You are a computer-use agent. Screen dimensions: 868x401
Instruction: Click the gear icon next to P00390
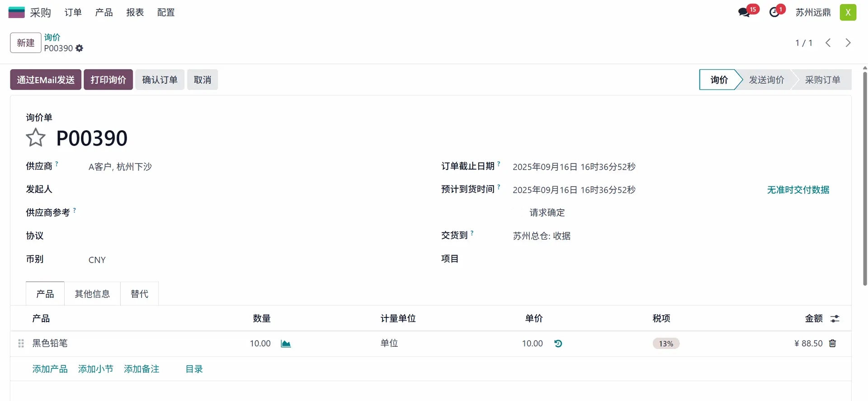coord(80,48)
